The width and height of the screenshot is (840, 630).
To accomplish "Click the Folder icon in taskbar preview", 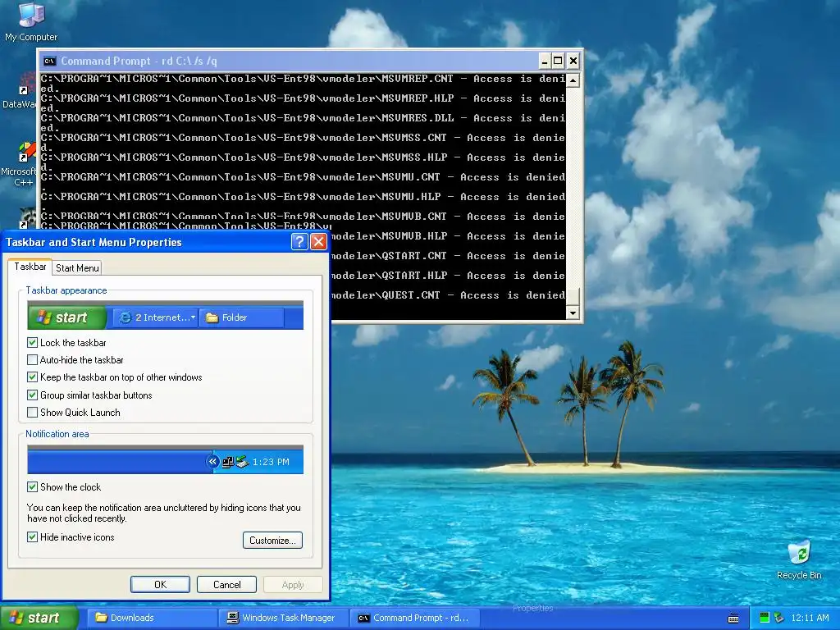I will click(x=212, y=317).
